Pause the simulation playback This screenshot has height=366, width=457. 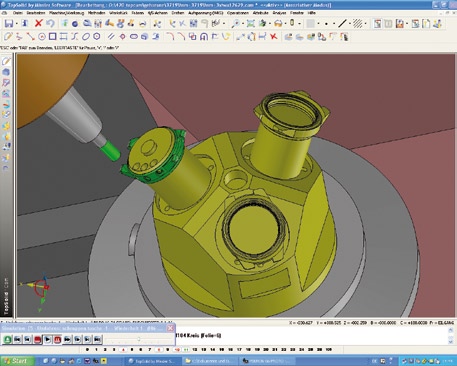[57, 339]
